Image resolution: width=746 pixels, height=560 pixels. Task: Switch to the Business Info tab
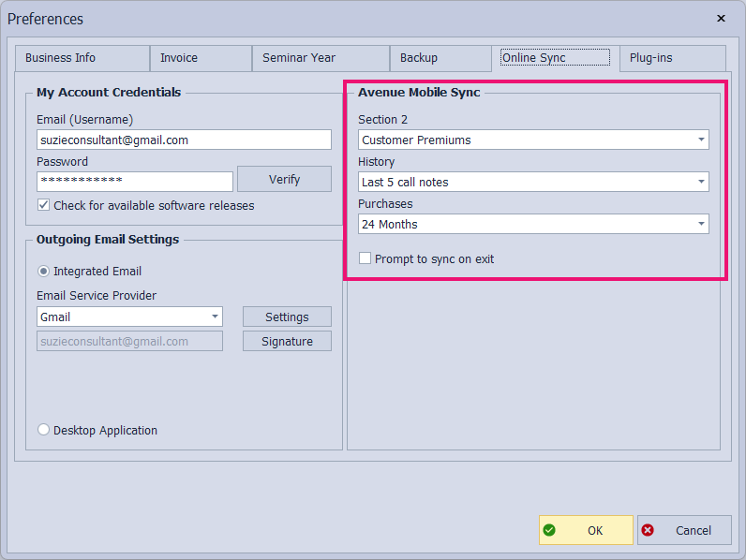click(x=82, y=58)
